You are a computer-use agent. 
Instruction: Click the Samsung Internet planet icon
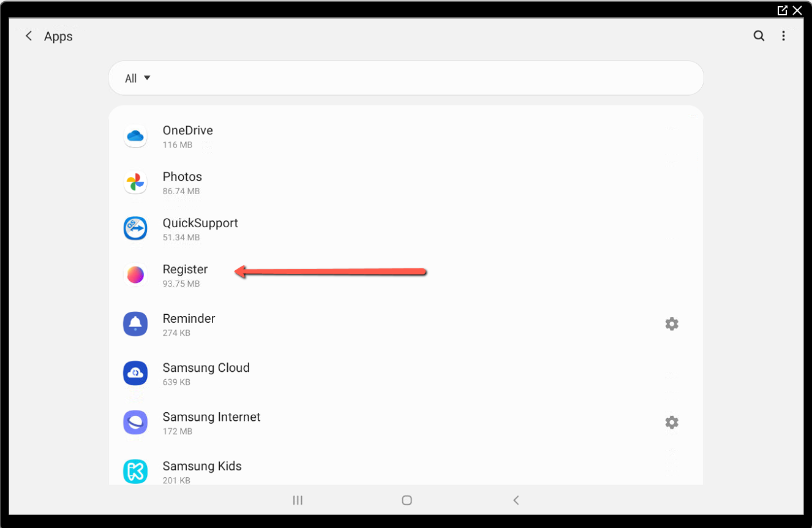tap(135, 423)
